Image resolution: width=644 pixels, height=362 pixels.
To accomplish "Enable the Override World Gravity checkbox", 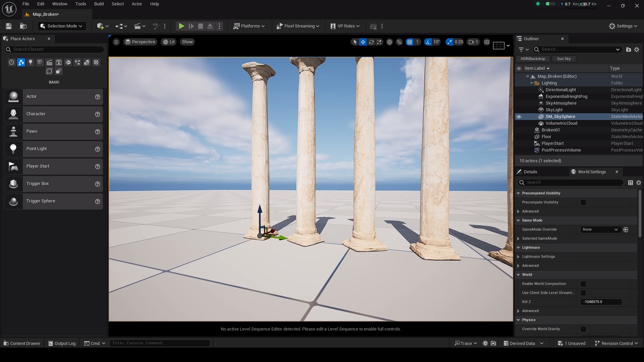I will tap(583, 329).
